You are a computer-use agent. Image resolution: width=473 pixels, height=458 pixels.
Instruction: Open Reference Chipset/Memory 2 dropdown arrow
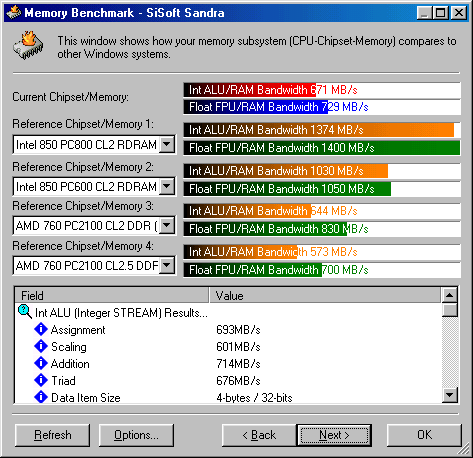(167, 186)
